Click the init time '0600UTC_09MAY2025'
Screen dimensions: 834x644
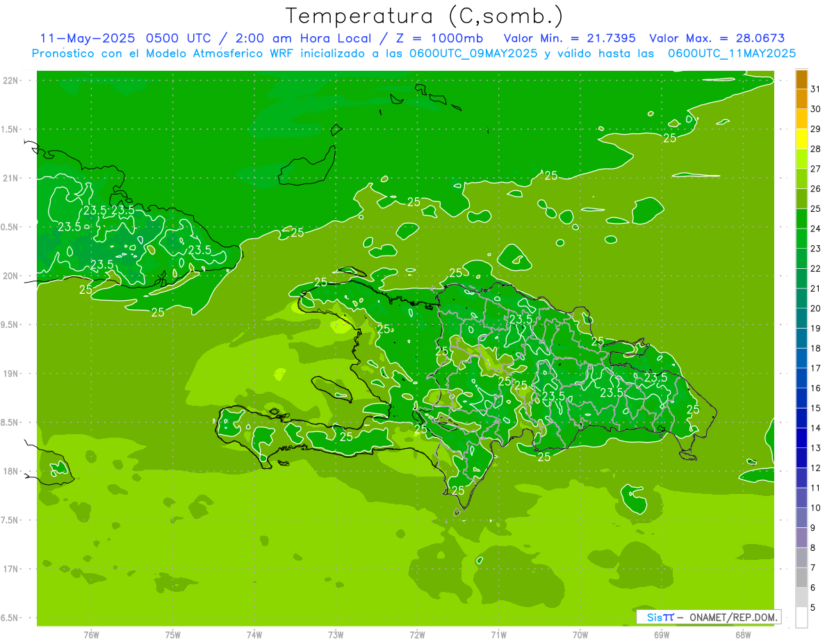click(473, 53)
